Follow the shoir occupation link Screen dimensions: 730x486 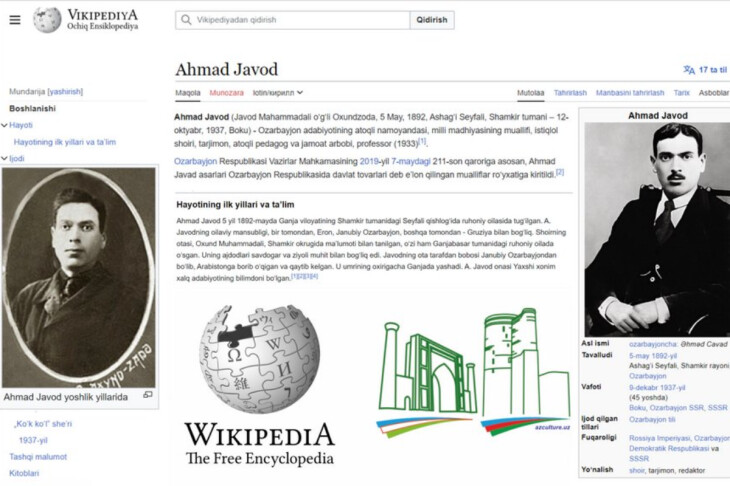click(x=636, y=470)
